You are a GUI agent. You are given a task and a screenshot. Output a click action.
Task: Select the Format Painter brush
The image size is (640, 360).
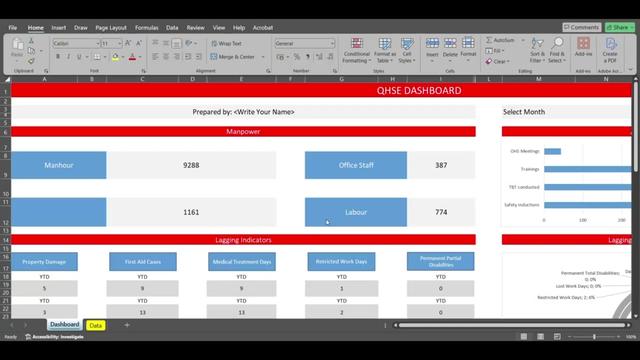tap(31, 61)
